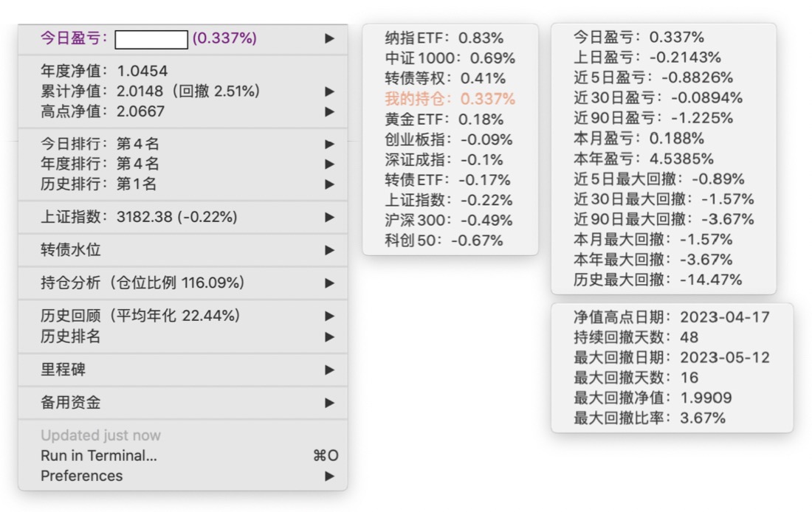
Task: Select 历史排行 第1名 menu item
Action: 98,184
